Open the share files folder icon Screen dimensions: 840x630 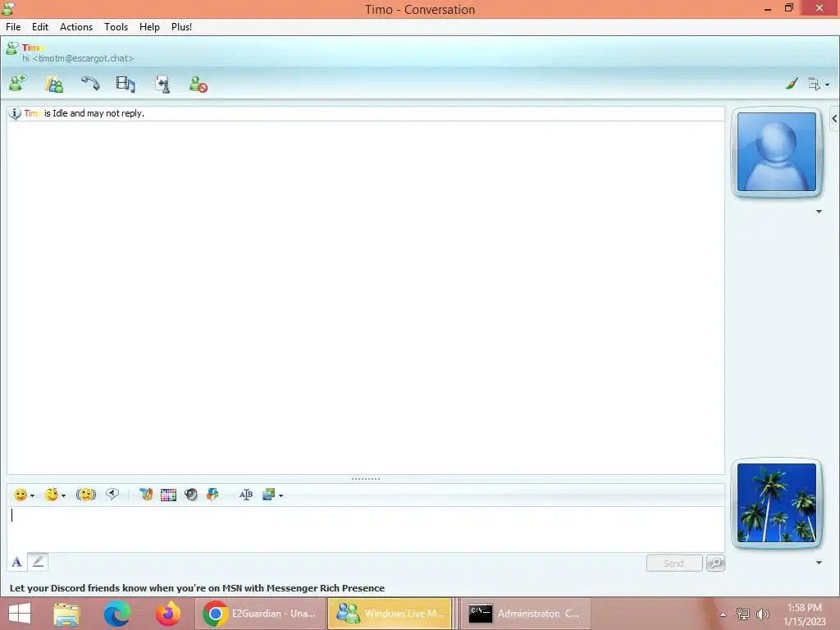(x=54, y=84)
